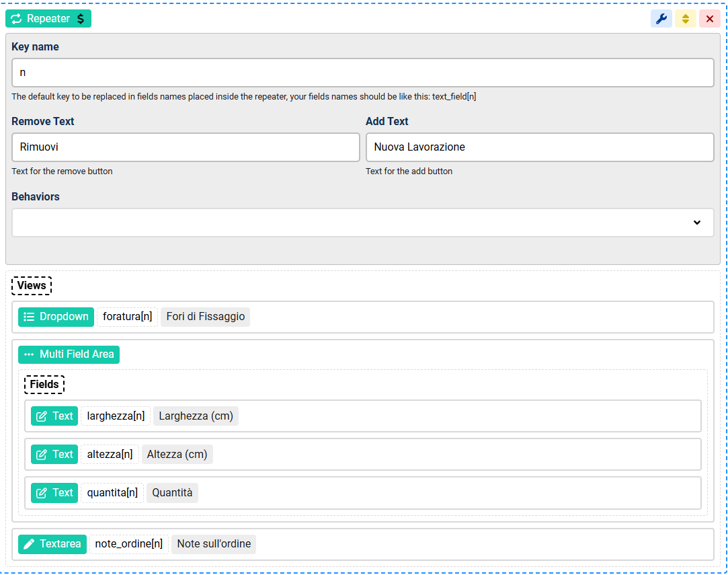
Task: Click the Fori di Fissaggio label tag
Action: [205, 317]
